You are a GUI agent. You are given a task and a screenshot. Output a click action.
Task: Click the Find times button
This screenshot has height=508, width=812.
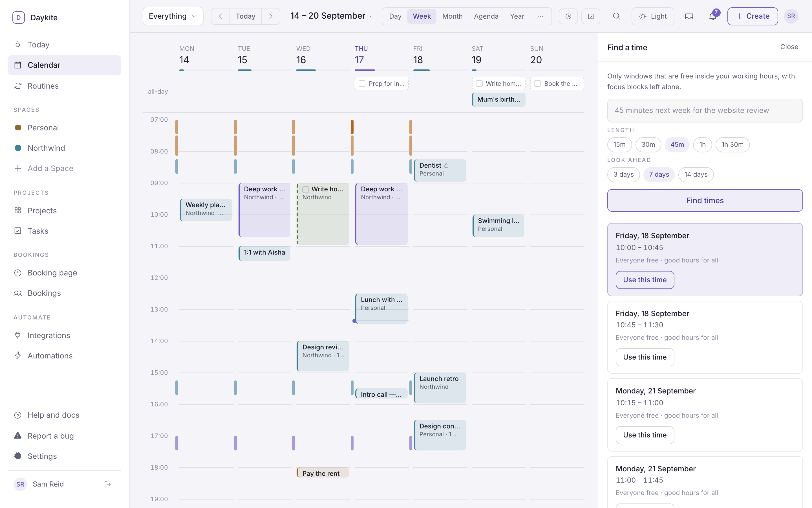705,201
